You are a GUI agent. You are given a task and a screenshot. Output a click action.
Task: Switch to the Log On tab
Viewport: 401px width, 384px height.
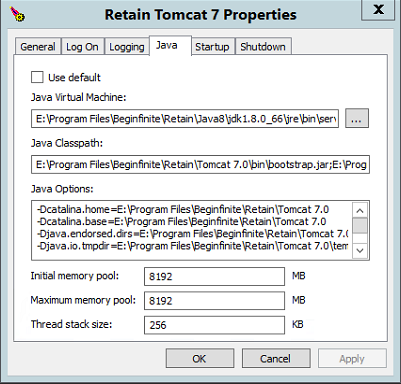point(82,47)
